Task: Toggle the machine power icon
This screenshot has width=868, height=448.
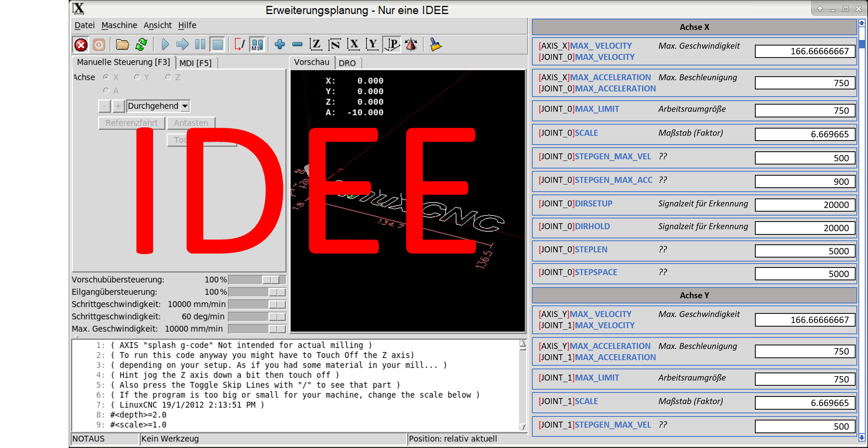Action: coord(99,45)
